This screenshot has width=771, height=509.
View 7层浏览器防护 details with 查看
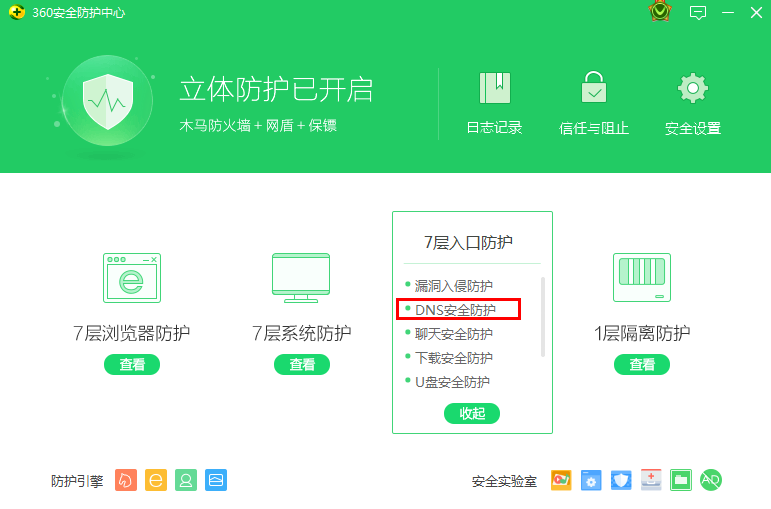tap(132, 364)
